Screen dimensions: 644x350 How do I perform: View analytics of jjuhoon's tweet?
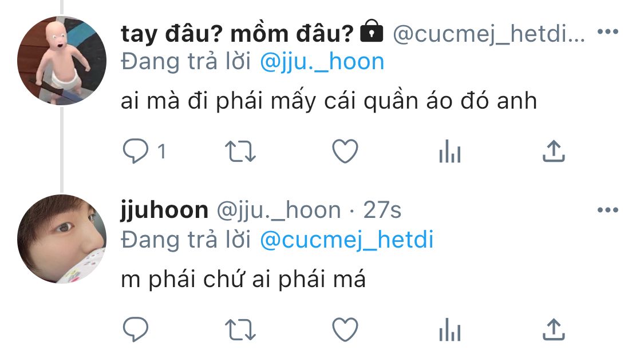pyautogui.click(x=450, y=329)
